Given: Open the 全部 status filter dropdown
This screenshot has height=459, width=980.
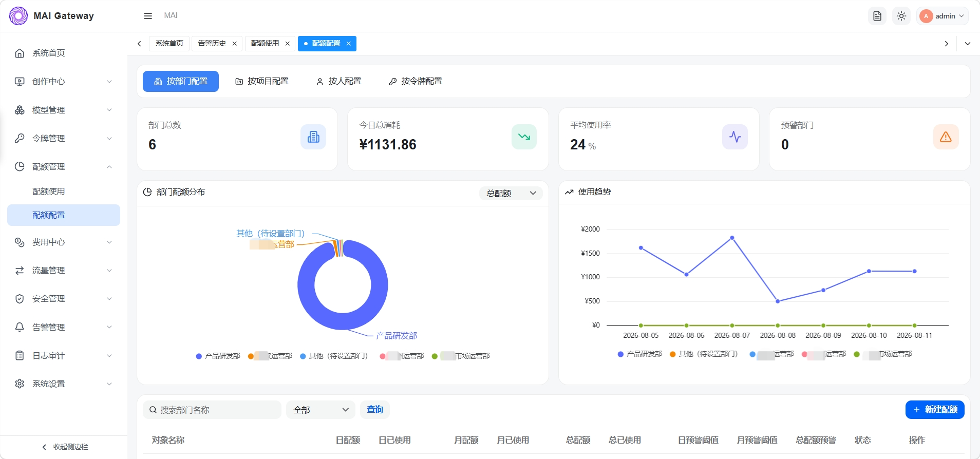Looking at the screenshot, I should tap(321, 410).
